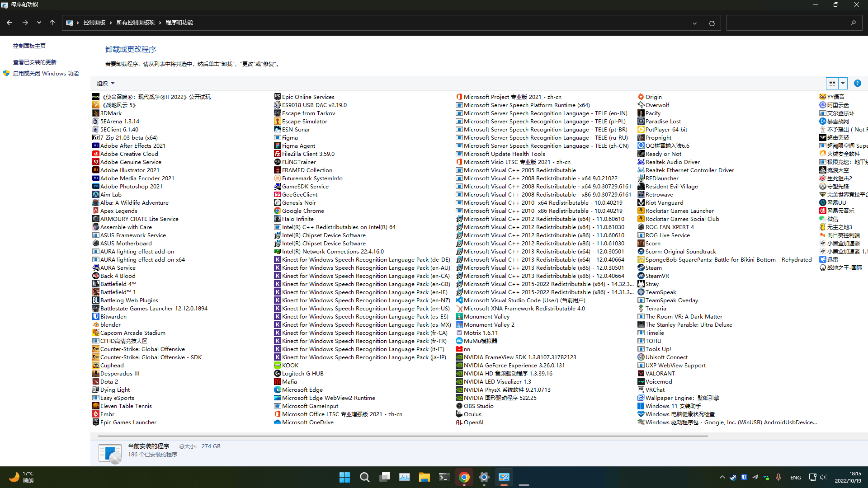Click the horizontal scrollbar of program list
Screen dimensions: 868x488
[402, 436]
